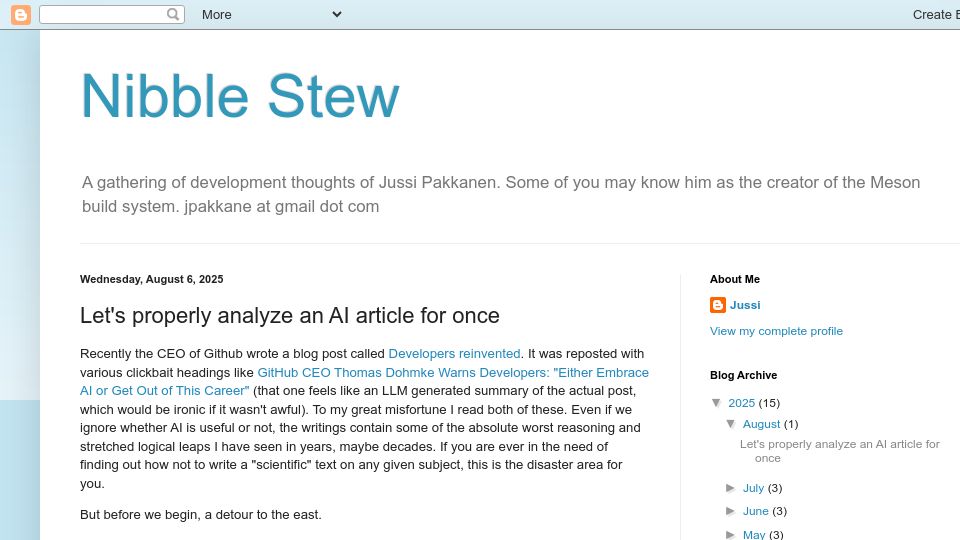Open post title 'Let's properly analyze an AI article'

pyautogui.click(x=290, y=315)
